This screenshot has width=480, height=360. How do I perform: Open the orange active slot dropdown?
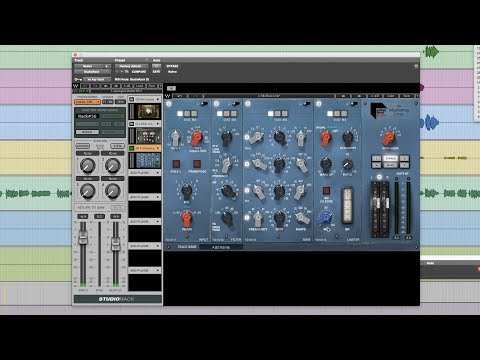click(x=158, y=148)
